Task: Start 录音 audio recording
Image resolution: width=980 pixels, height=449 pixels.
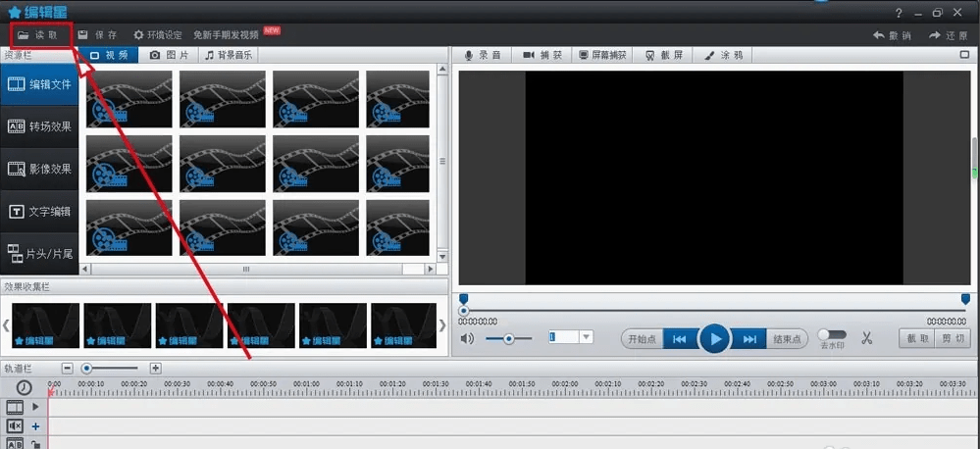Action: tap(483, 56)
